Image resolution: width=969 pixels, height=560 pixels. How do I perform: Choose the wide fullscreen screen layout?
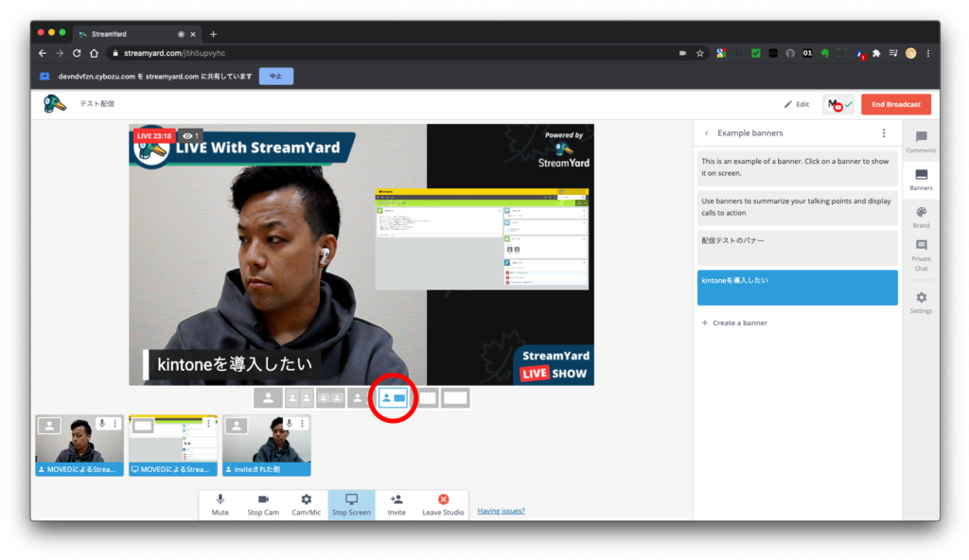click(x=455, y=398)
